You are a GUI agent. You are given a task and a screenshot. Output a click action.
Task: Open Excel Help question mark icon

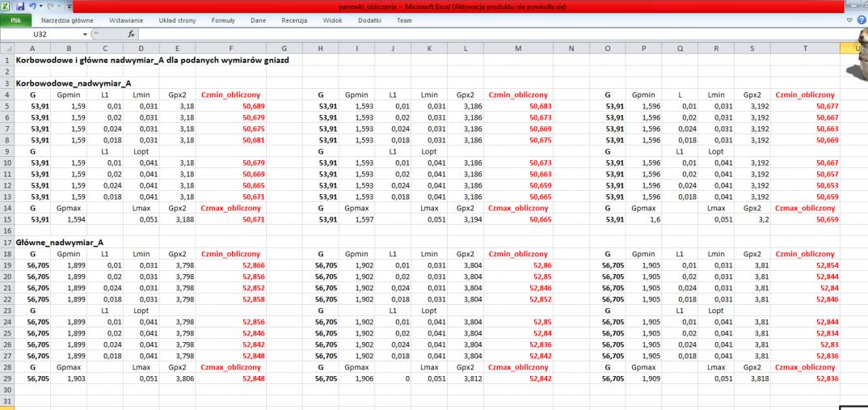[862, 20]
